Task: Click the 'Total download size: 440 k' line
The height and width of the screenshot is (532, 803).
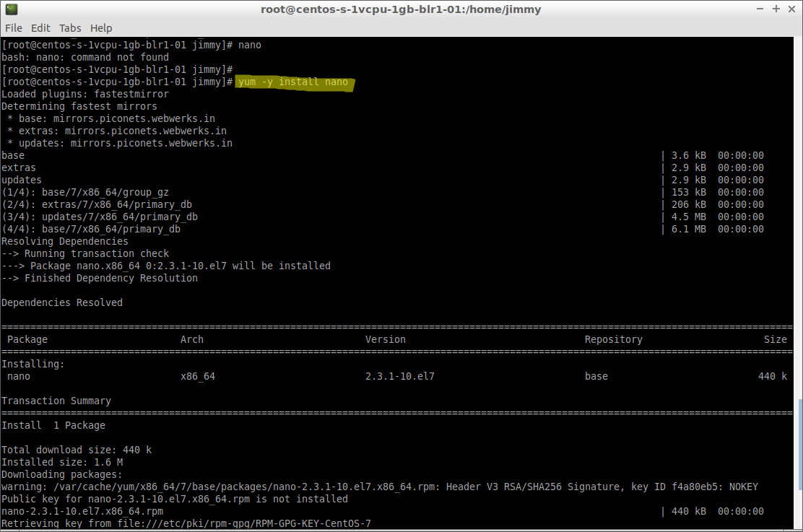Action: click(77, 450)
